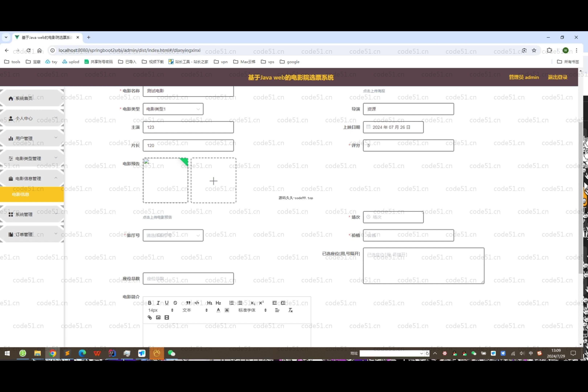
Task: Open the text alignment options
Action: tap(277, 310)
